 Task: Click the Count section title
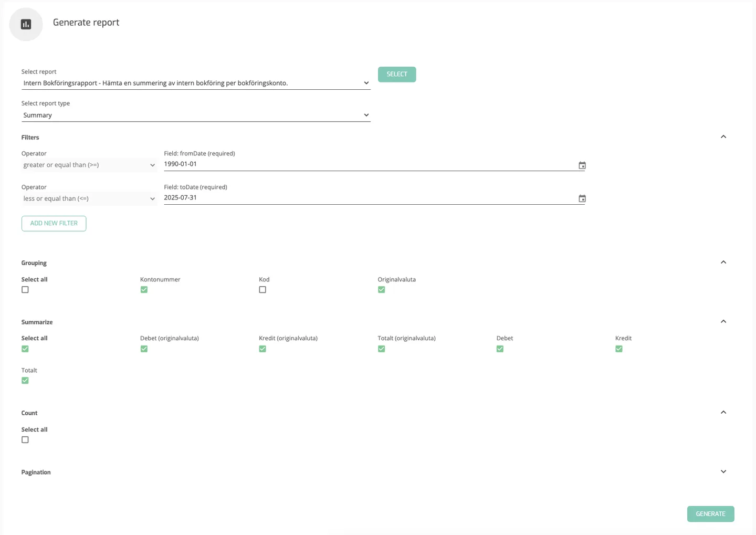point(29,413)
